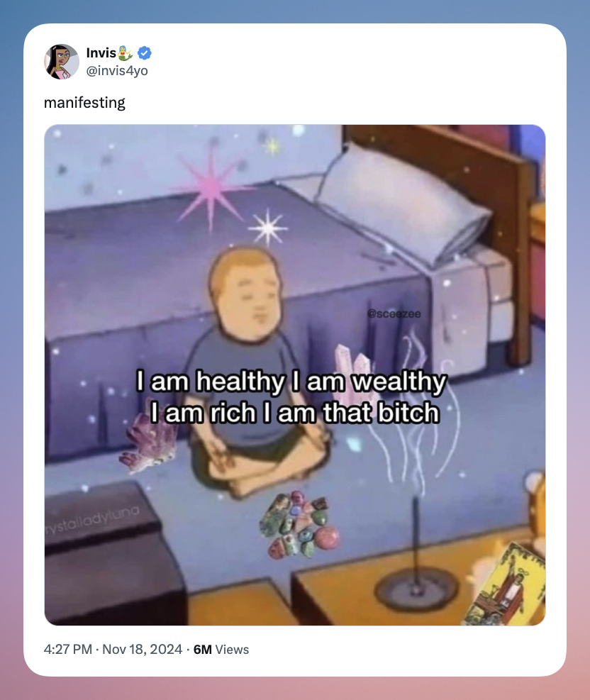Click the Nov 18, 2024 date
The image size is (590, 700).
(x=143, y=649)
